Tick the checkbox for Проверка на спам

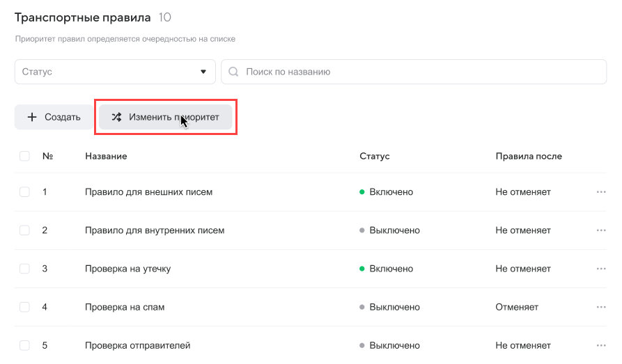(x=24, y=307)
